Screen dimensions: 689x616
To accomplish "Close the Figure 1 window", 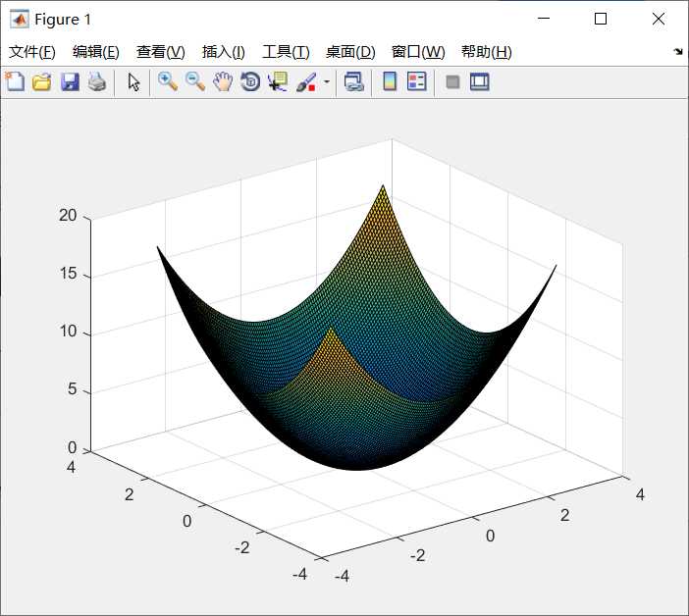I will (659, 19).
